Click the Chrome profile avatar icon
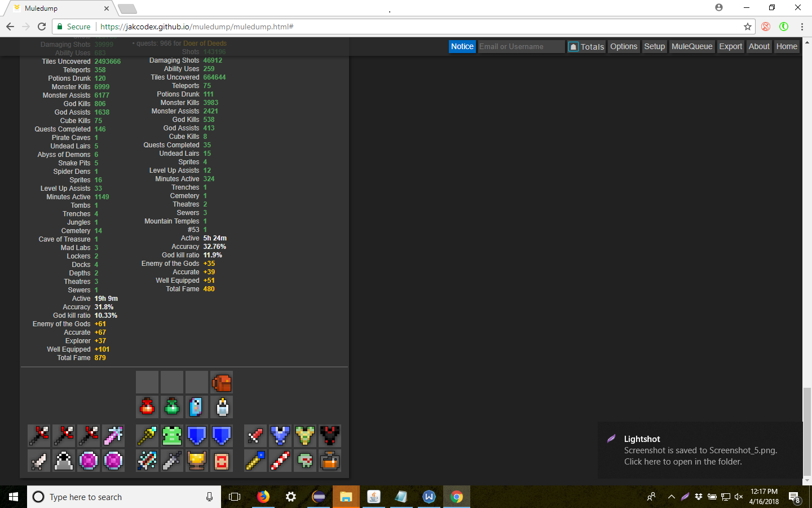Viewport: 812px width, 508px height. point(718,7)
